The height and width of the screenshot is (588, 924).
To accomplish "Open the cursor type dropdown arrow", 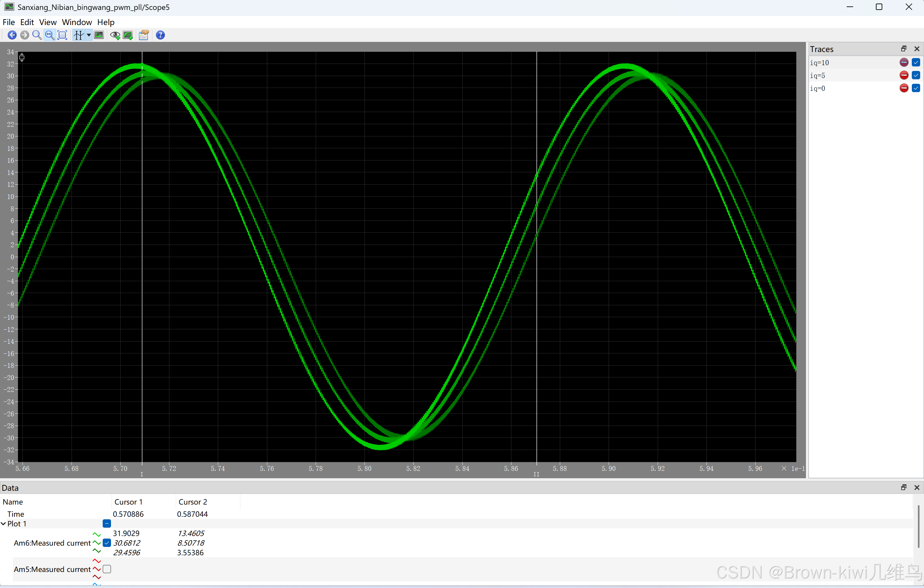I will point(89,35).
